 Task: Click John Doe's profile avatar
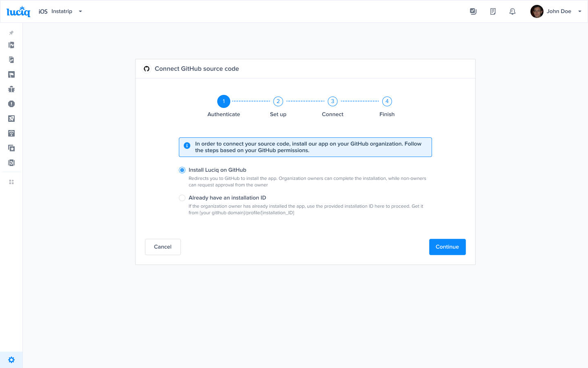(537, 11)
